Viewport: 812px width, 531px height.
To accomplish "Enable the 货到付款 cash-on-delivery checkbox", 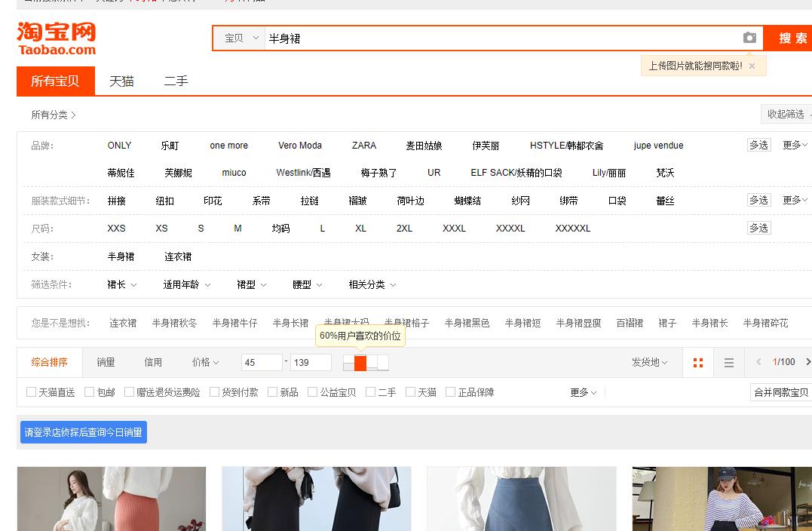I will click(214, 391).
